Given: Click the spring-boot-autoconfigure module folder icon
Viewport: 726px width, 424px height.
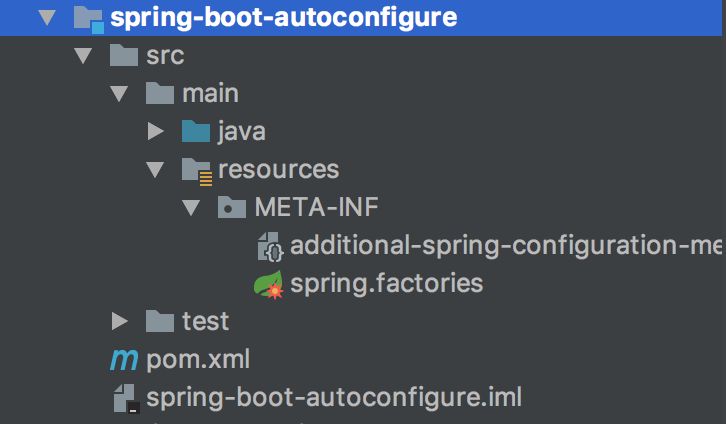Looking at the screenshot, I should click(x=88, y=19).
